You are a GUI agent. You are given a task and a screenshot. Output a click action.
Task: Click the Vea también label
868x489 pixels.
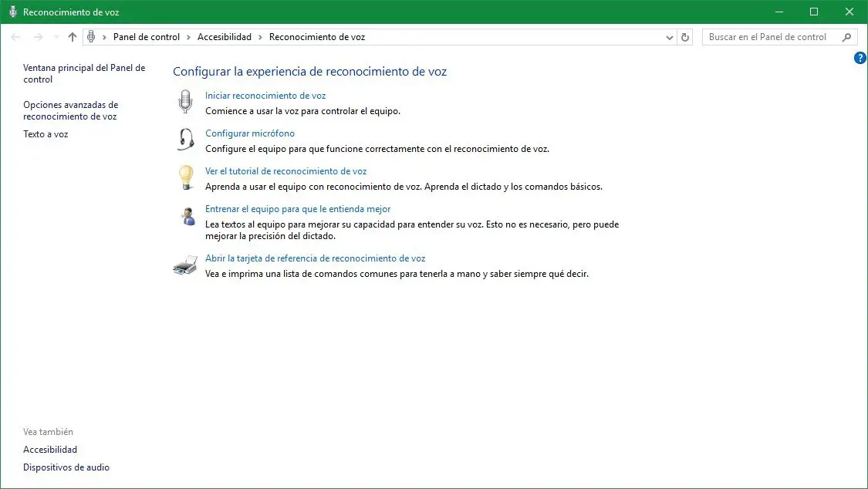(x=48, y=432)
